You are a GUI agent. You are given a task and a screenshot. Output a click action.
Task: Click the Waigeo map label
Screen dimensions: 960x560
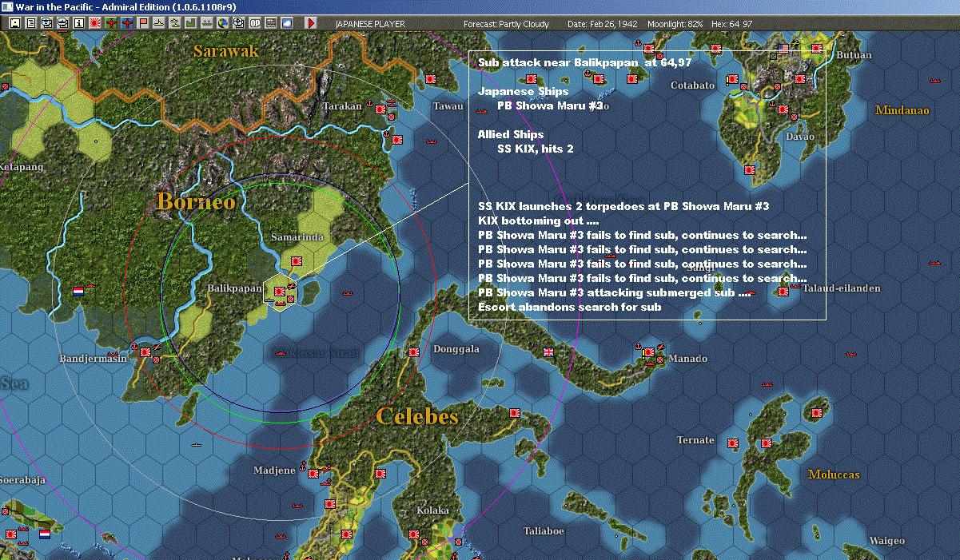click(886, 541)
